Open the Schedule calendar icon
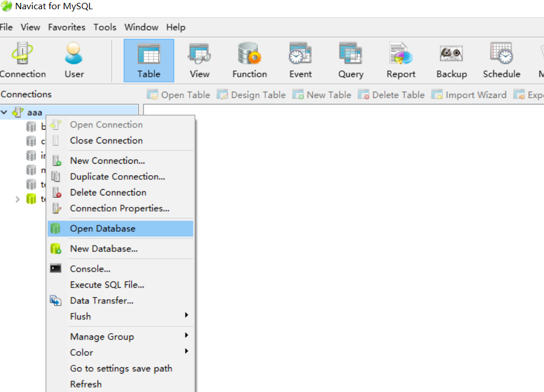 (x=501, y=53)
